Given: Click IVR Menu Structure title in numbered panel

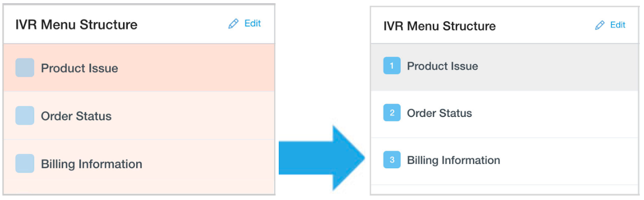Looking at the screenshot, I should (440, 26).
